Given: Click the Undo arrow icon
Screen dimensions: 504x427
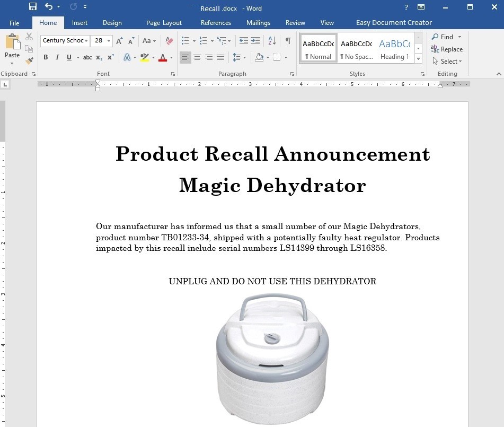Looking at the screenshot, I should [49, 6].
